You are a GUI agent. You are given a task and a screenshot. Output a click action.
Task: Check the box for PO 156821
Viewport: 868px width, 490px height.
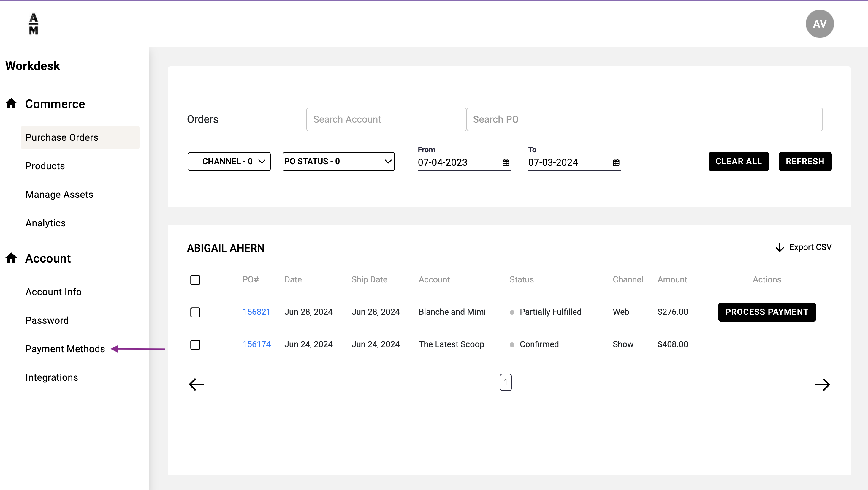click(x=195, y=312)
